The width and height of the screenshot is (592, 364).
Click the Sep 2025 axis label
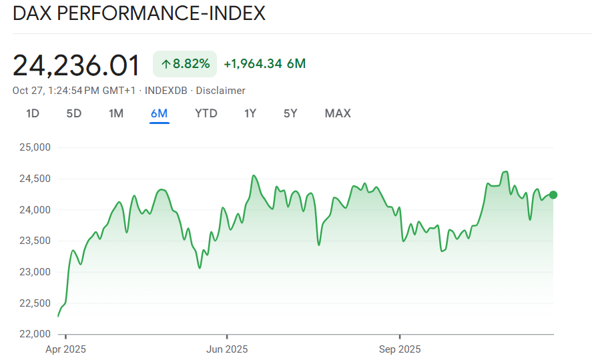400,349
